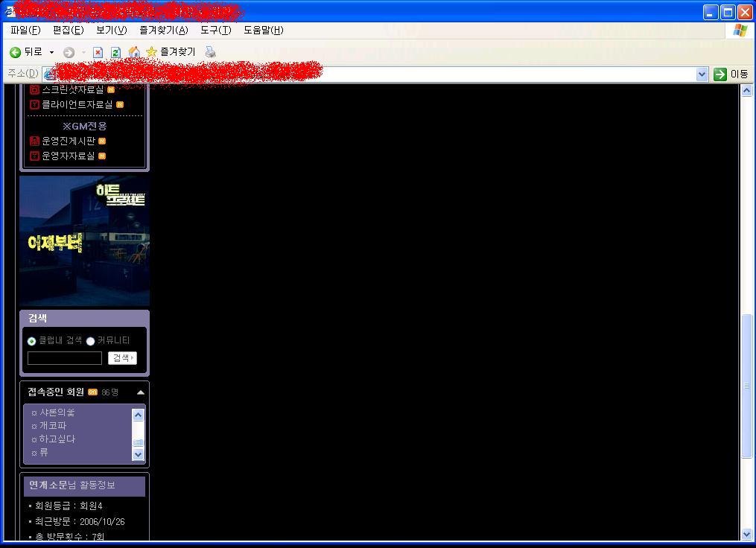The image size is (756, 548).
Task: Click the page vertical scrollbar thumb
Action: pyautogui.click(x=746, y=386)
